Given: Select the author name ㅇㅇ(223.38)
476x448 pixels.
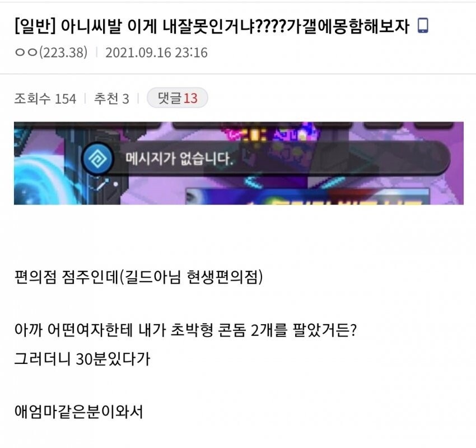Looking at the screenshot, I should coord(51,53).
